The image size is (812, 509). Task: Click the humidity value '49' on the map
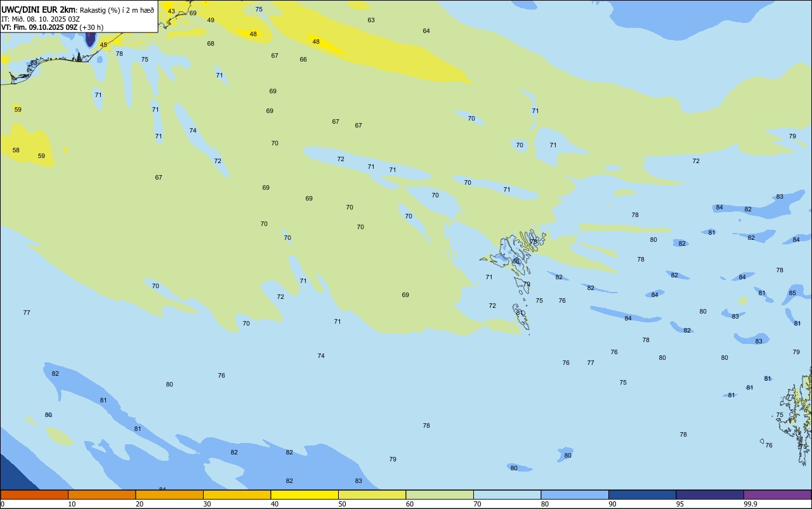click(211, 20)
